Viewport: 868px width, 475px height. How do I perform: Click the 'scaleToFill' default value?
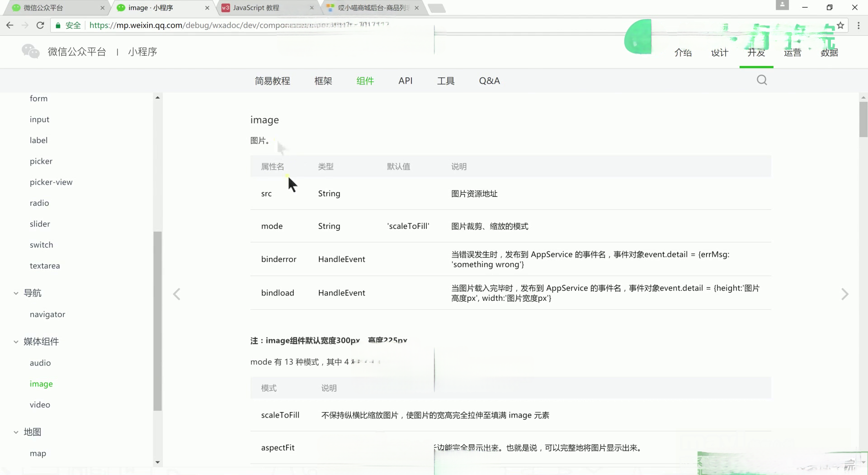[x=408, y=226]
